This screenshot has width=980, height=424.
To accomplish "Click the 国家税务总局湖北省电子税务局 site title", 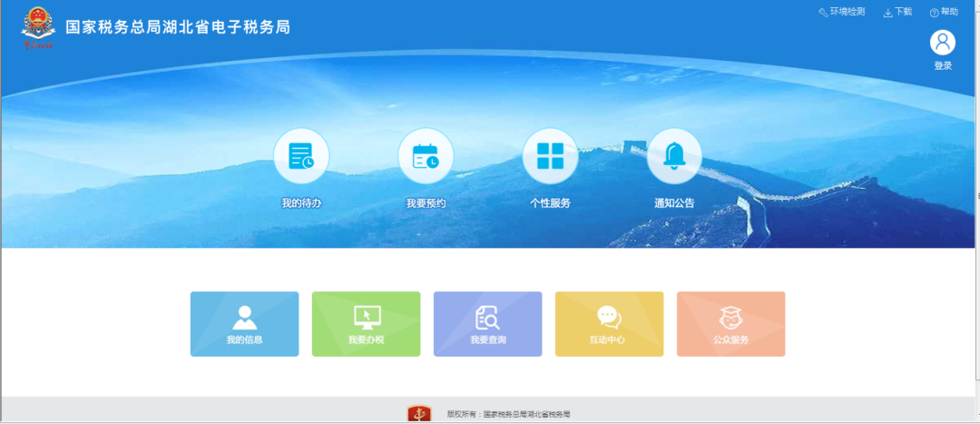I will (178, 27).
